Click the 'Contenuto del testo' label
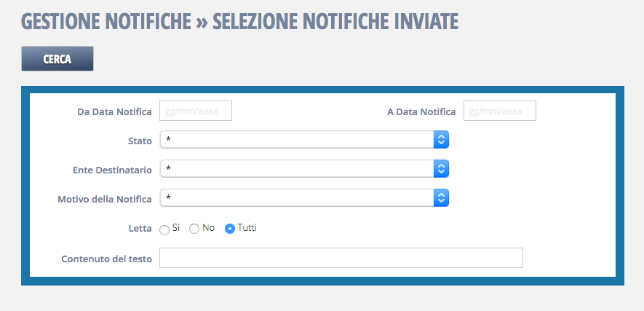Screen dimensions: 644x311 (107, 259)
